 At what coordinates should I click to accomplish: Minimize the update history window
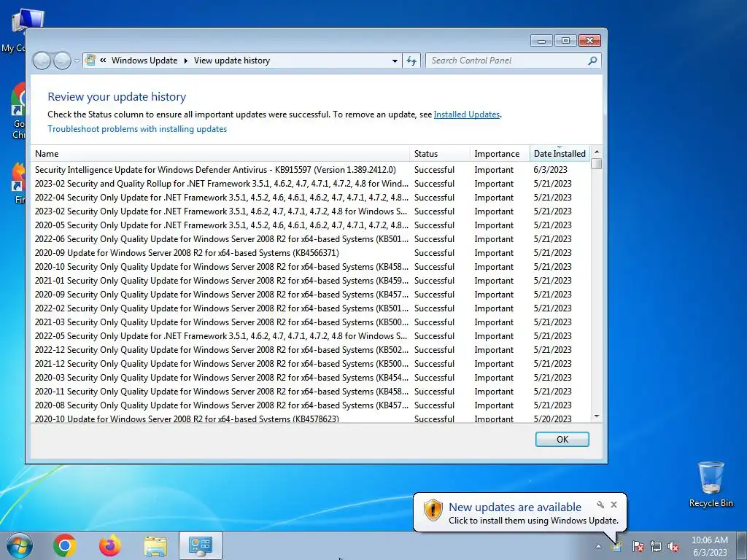[x=541, y=41]
